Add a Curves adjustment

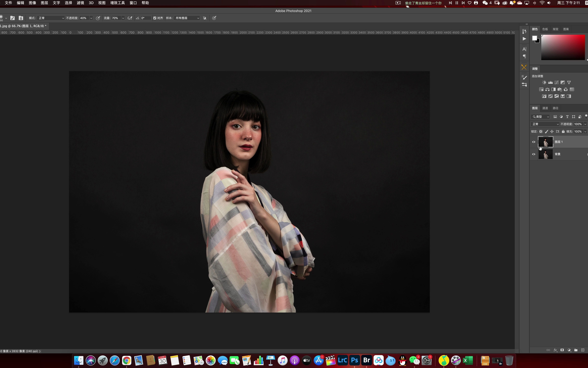(556, 83)
